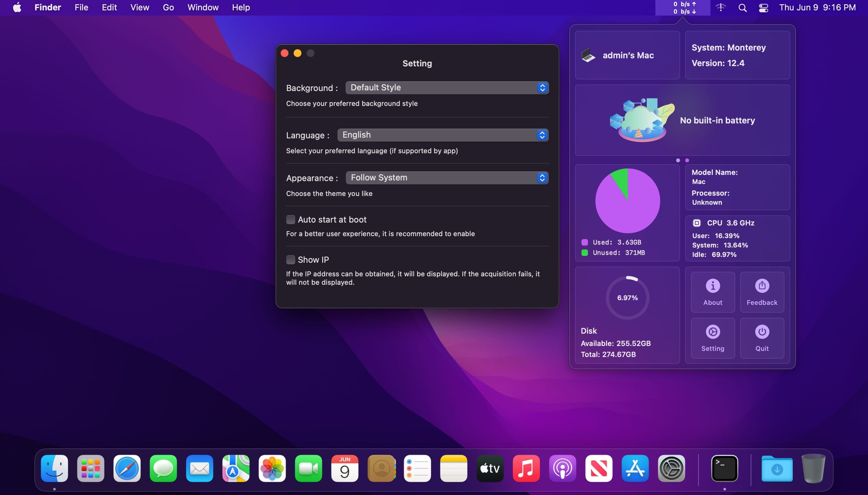Open FaceTime from the Dock
Viewport: 868px width, 495px height.
coord(309,468)
